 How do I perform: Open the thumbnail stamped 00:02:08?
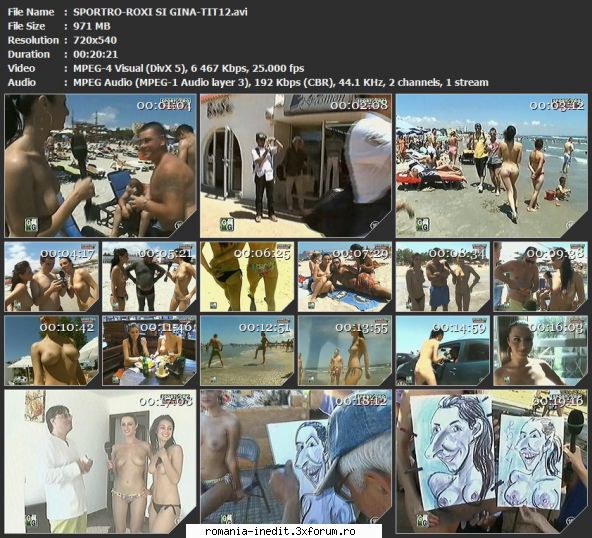[x=296, y=166]
